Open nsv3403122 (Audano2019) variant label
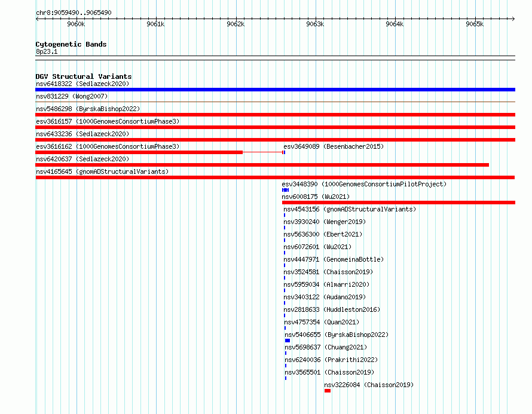The height and width of the screenshot is (414, 532). [325, 297]
